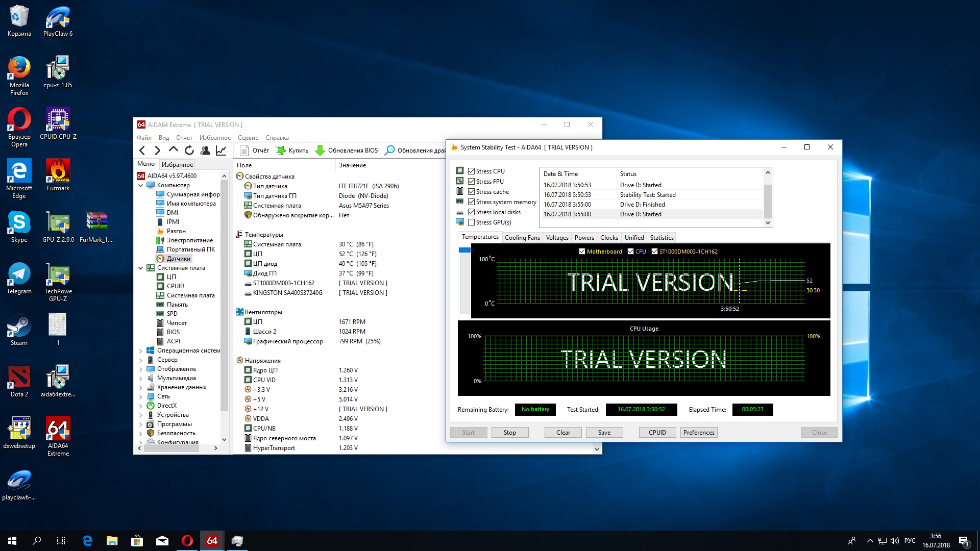
Task: Switch to Voltages tab
Action: 557,238
